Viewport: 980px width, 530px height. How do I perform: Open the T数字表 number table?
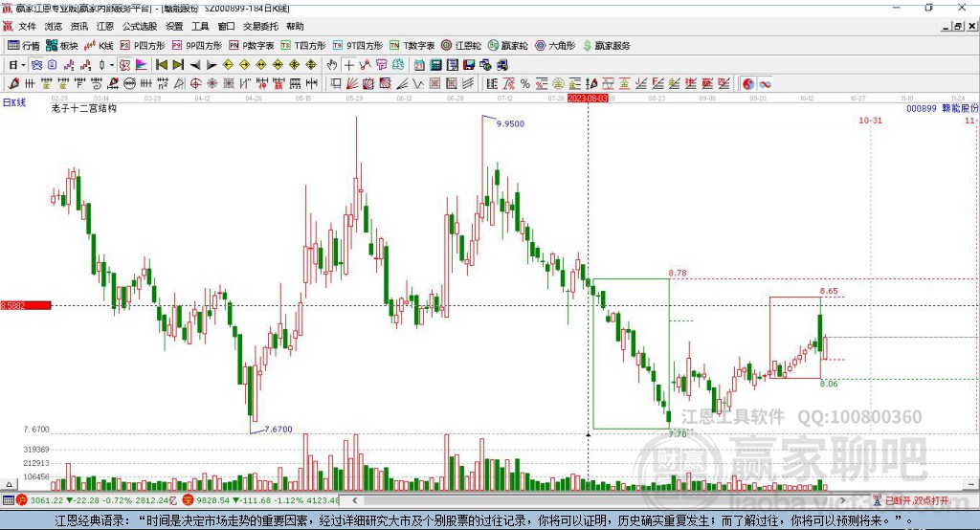click(x=412, y=46)
